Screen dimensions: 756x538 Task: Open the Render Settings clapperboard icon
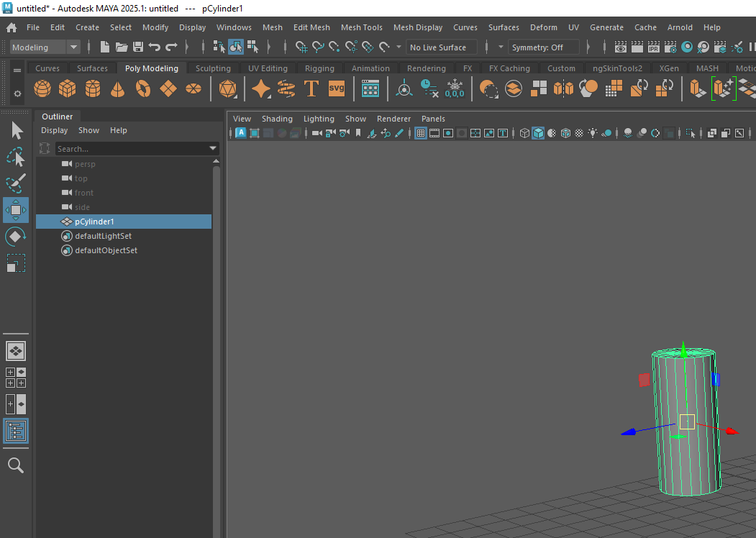[x=670, y=47]
